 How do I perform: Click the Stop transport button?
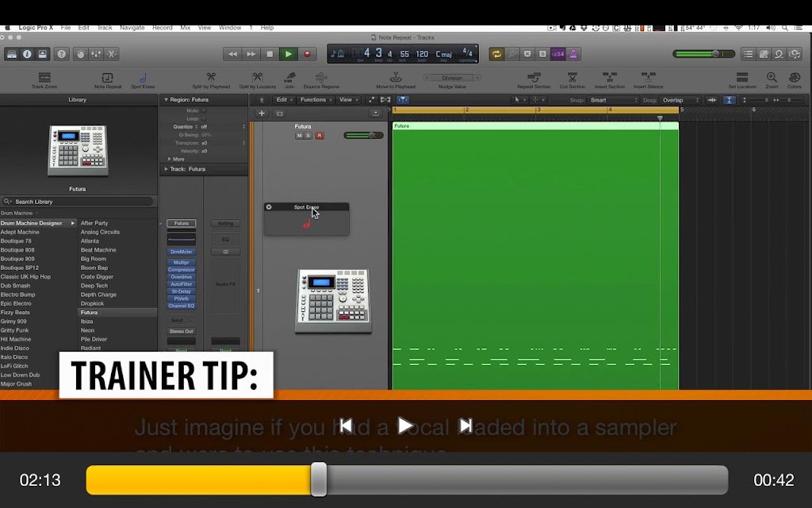(x=270, y=54)
